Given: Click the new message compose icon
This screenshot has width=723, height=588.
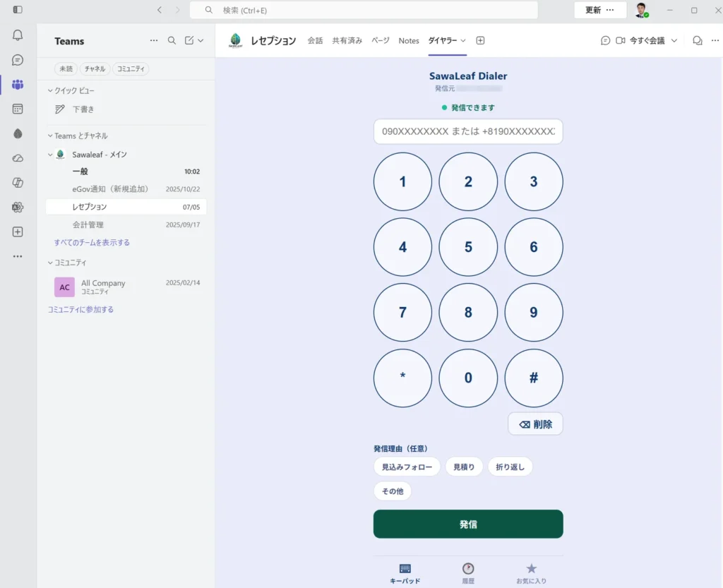Looking at the screenshot, I should [189, 40].
